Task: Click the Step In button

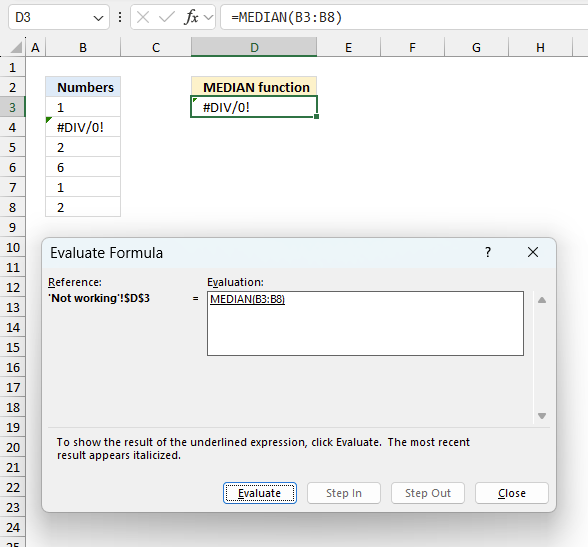Action: [344, 493]
